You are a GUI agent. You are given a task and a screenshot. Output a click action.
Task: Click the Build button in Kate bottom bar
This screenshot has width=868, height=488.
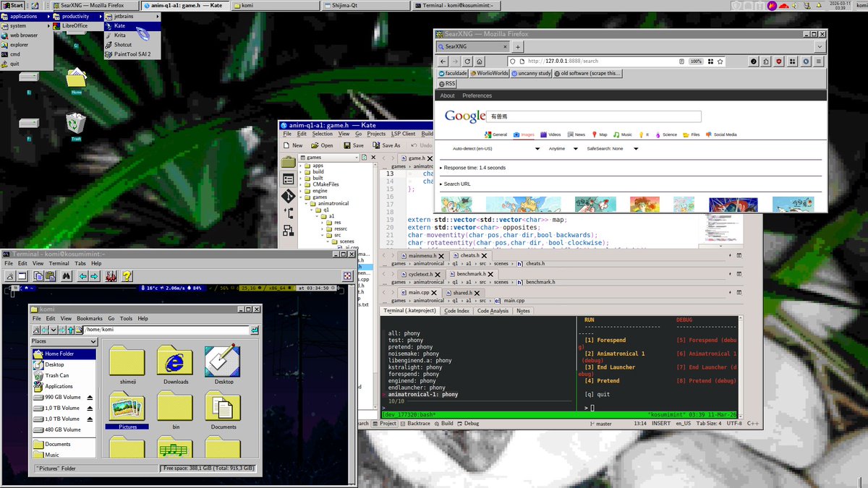tap(443, 424)
